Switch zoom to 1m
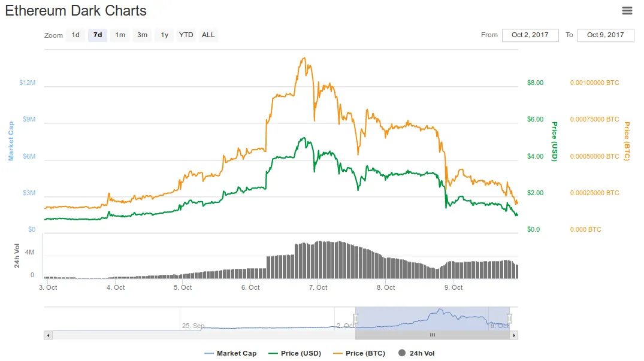Screen dimensions: 644x361 (120, 35)
